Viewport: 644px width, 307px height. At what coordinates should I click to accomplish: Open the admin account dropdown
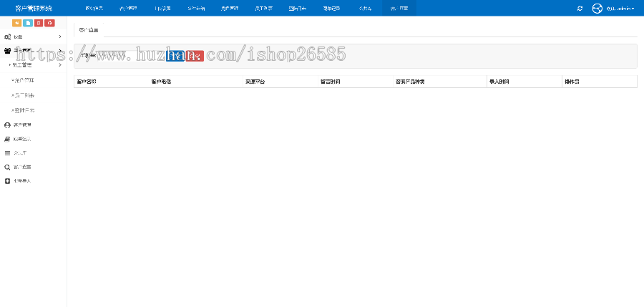point(620,8)
